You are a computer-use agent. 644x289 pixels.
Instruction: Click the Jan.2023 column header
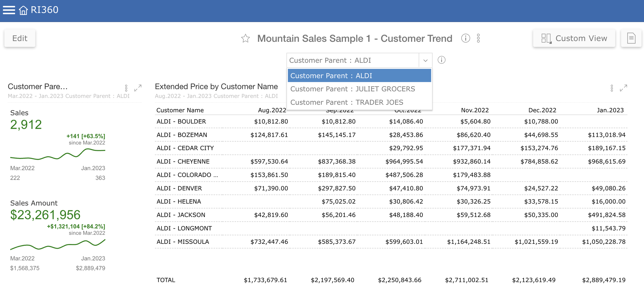pos(610,110)
